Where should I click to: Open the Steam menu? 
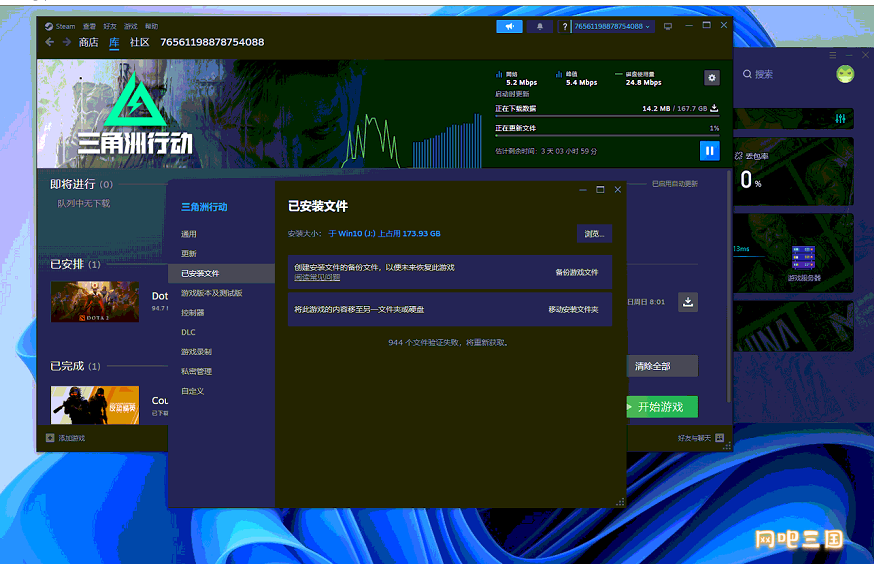pyautogui.click(x=60, y=26)
